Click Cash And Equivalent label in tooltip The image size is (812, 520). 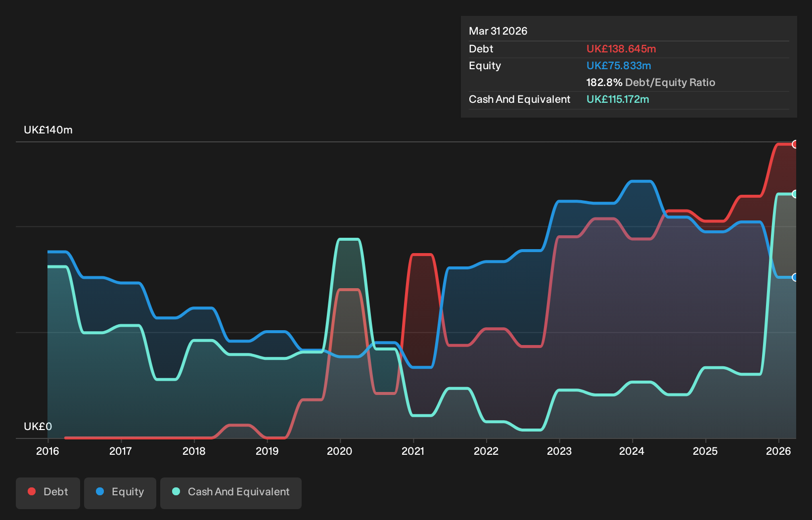[x=520, y=99]
